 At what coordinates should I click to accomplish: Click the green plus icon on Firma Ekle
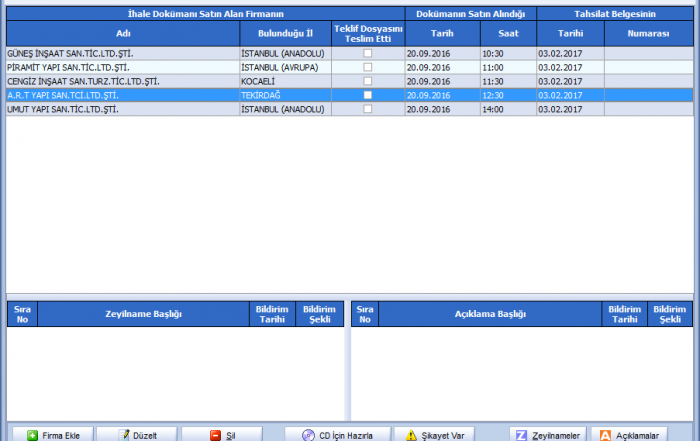click(33, 435)
